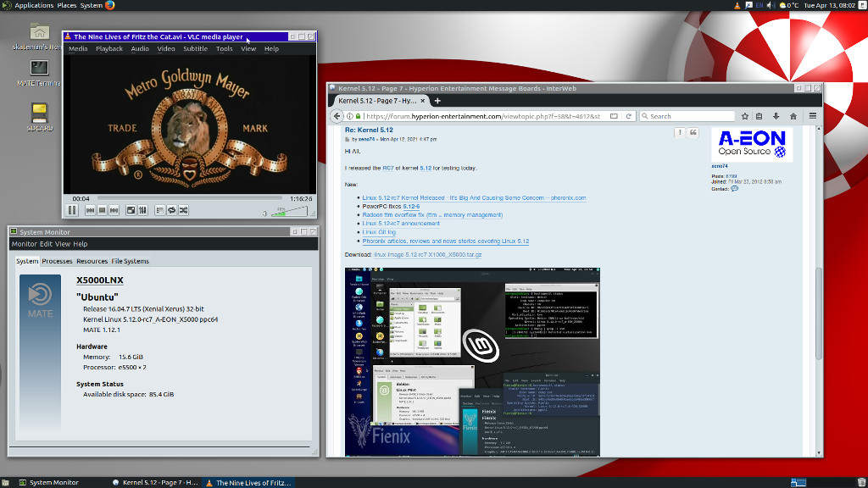Switch to Resources tab in System Monitor
Screen dimensions: 868x488
point(92,261)
